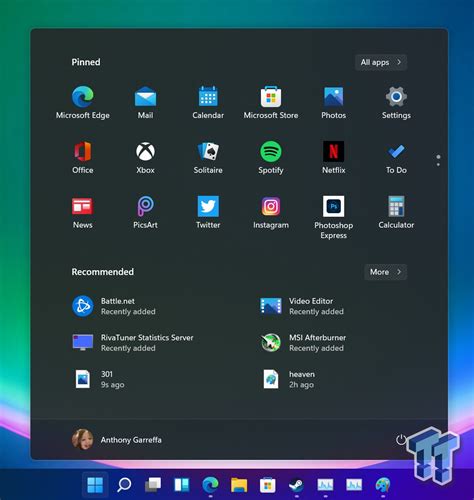The image size is (474, 500).
Task: Open Instagram
Action: pos(271,212)
